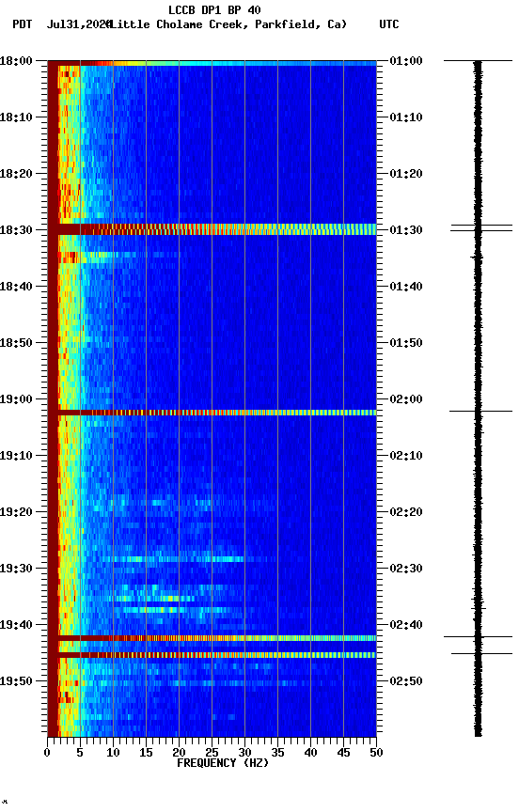
Task: Click the 18:50 PDT time label
Action: (x=16, y=343)
